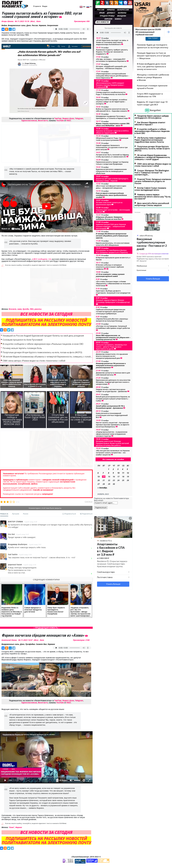Click Поделиться in comments header
The image size is (172, 868).
tap(86, 514)
